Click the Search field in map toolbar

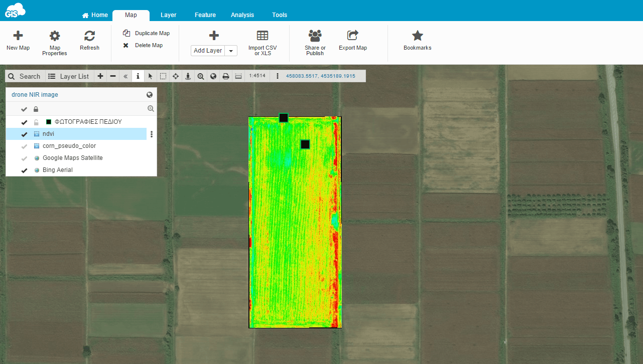point(25,76)
